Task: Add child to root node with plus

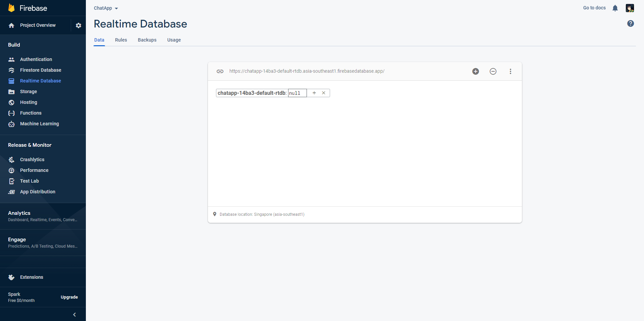Action: pos(314,93)
